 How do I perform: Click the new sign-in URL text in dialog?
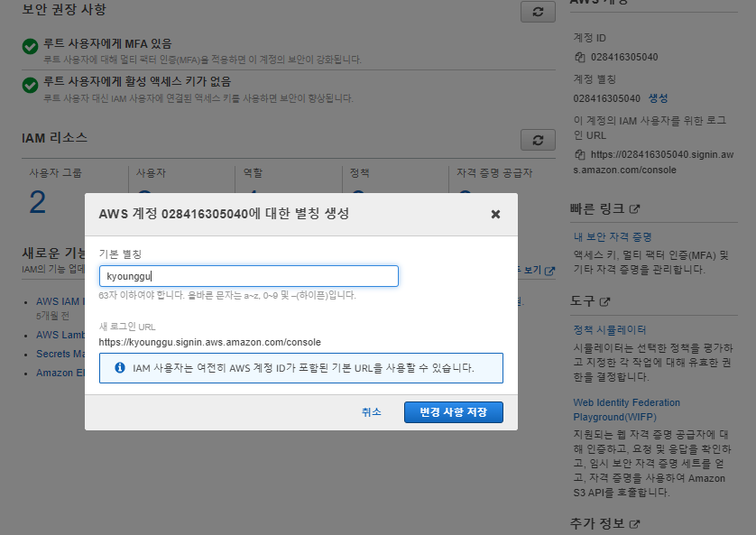[209, 342]
